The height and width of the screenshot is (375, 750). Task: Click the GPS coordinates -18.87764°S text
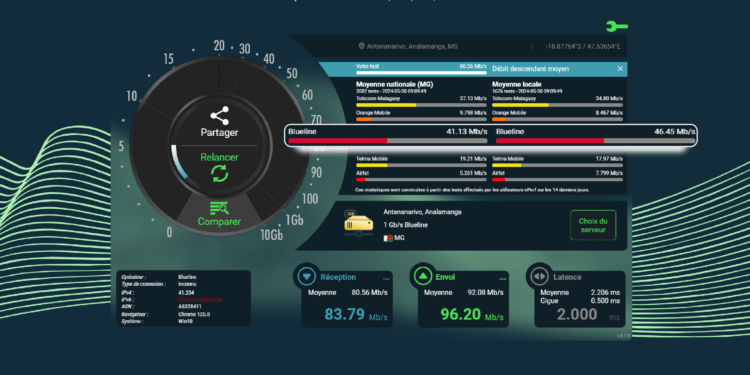coord(583,46)
